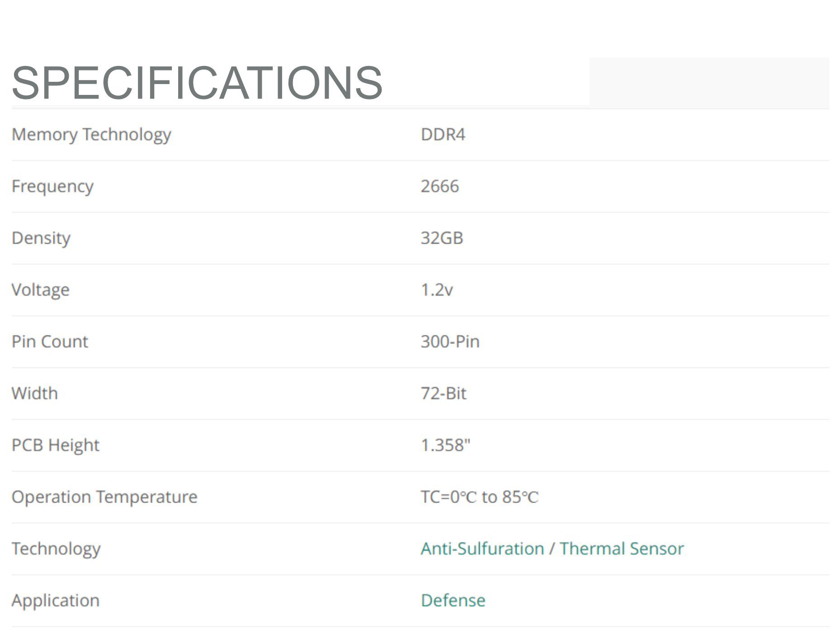Image resolution: width=837 pixels, height=644 pixels.
Task: Open the Defense application link
Action: [x=453, y=601]
